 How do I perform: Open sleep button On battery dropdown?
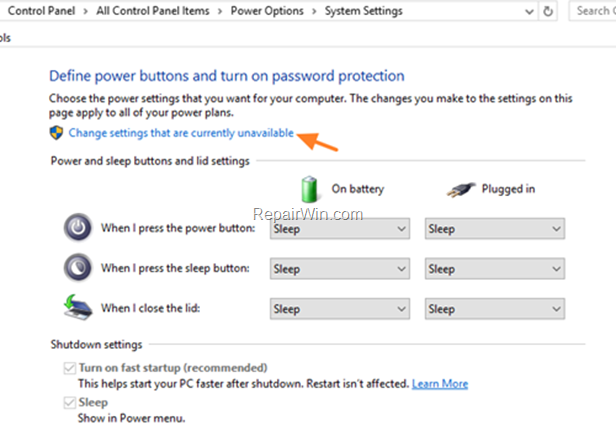(340, 269)
